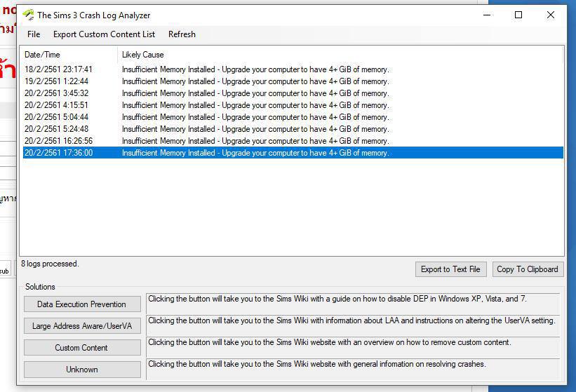Open the Data Execution Prevention solution
This screenshot has height=392, width=576.
tap(82, 304)
